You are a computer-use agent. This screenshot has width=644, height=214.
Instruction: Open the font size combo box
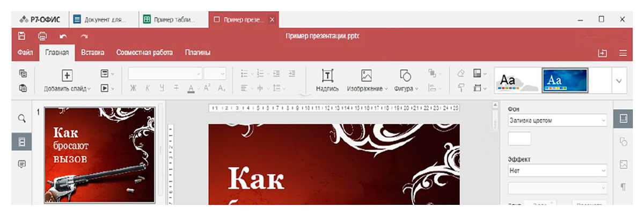[x=215, y=74]
